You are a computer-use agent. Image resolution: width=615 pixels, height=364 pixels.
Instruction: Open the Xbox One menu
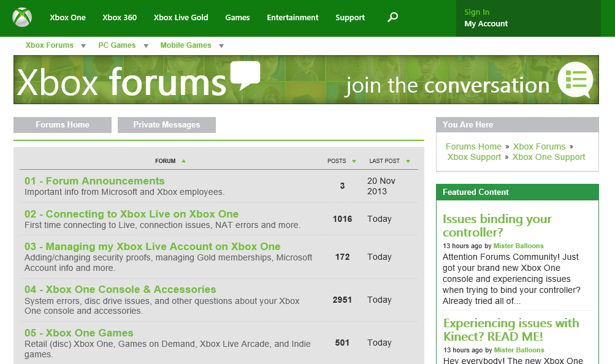tap(67, 18)
